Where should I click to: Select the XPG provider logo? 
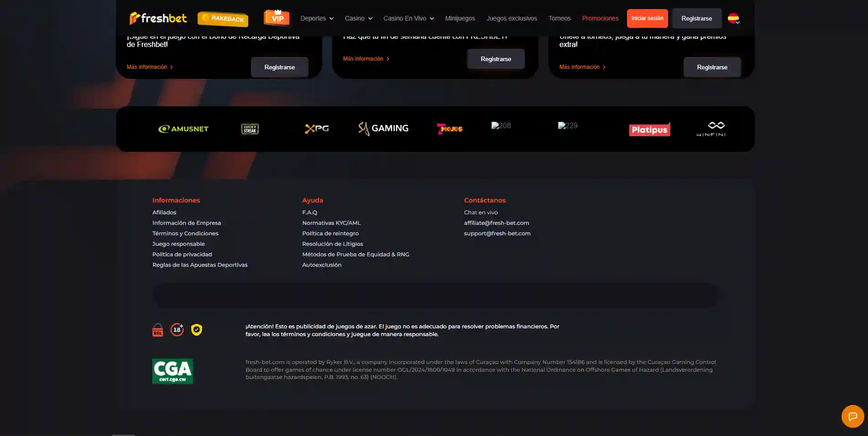coord(317,129)
